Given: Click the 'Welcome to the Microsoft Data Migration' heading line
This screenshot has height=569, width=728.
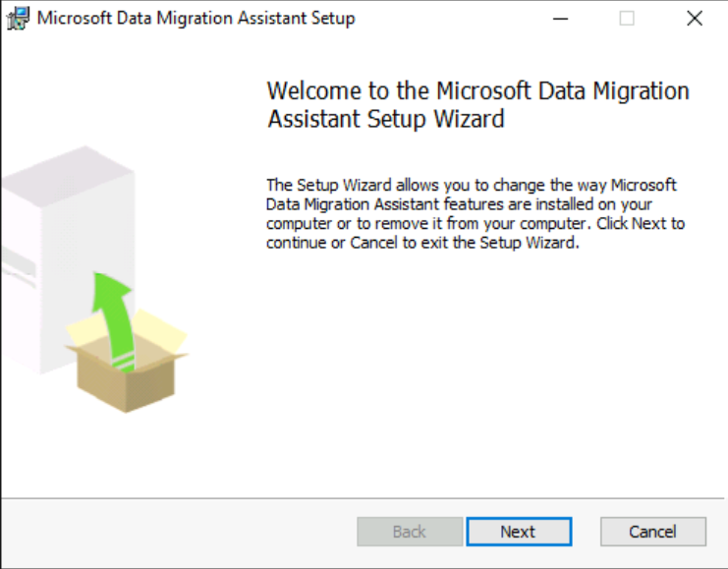Looking at the screenshot, I should pos(477,91).
